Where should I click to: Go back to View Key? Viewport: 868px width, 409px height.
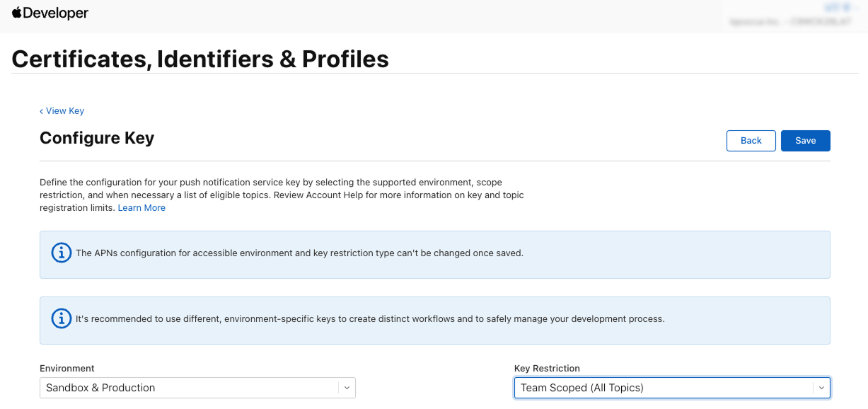[64, 111]
